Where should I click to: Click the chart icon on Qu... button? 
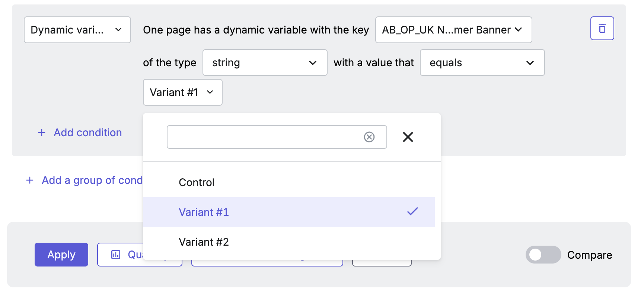coord(116,255)
